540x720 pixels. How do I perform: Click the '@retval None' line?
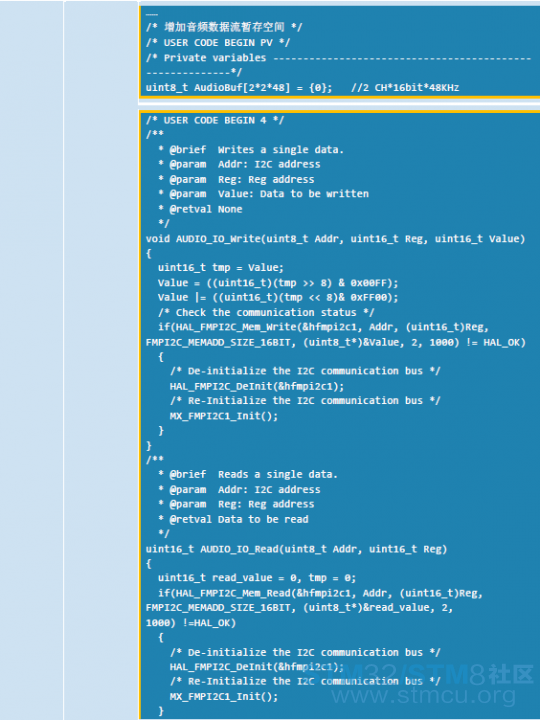pos(200,209)
